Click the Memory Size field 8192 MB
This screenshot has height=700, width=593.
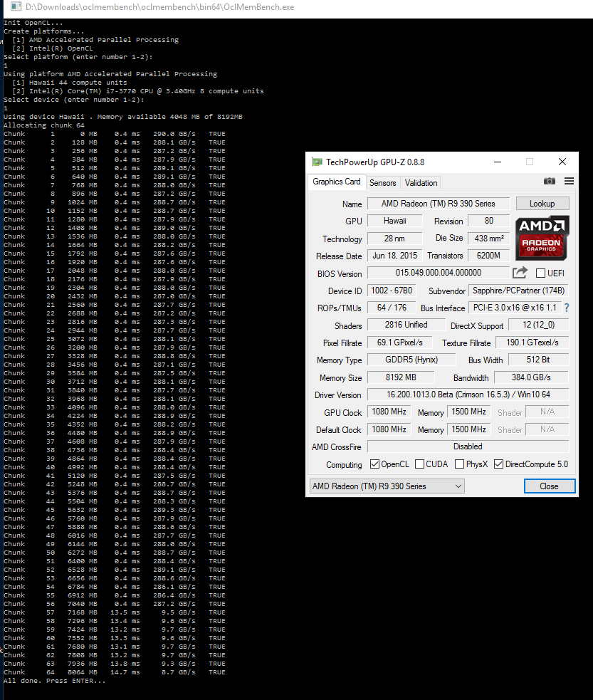coord(401,377)
